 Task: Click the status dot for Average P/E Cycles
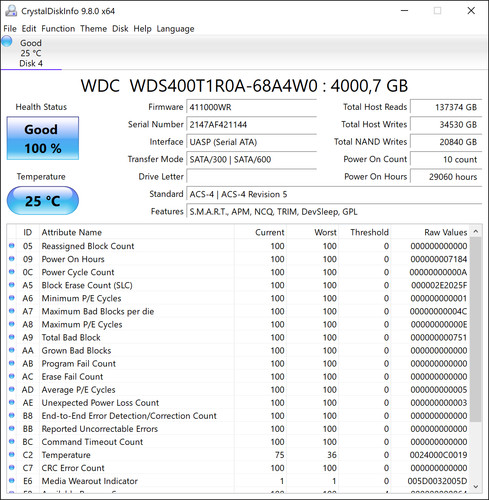12,389
